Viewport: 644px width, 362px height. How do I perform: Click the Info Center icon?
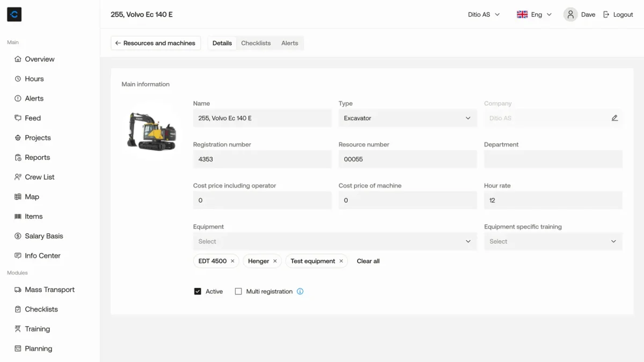point(18,256)
